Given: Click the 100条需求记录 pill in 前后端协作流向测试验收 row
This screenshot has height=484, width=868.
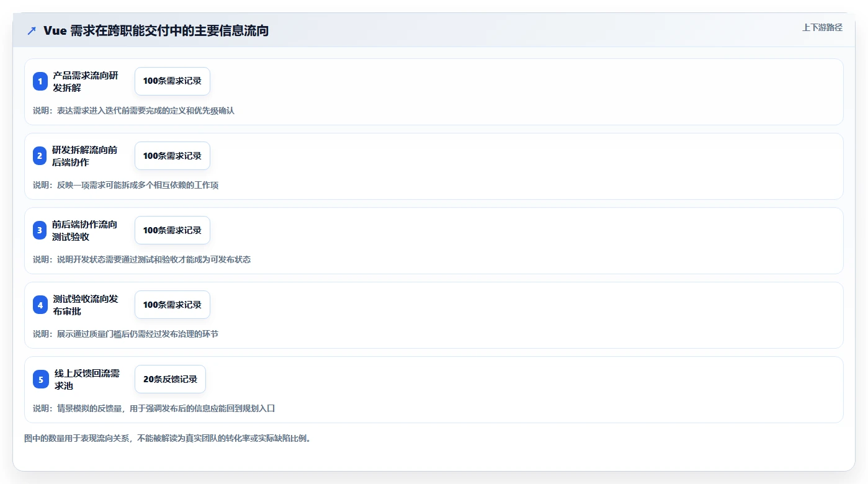Looking at the screenshot, I should click(x=172, y=230).
